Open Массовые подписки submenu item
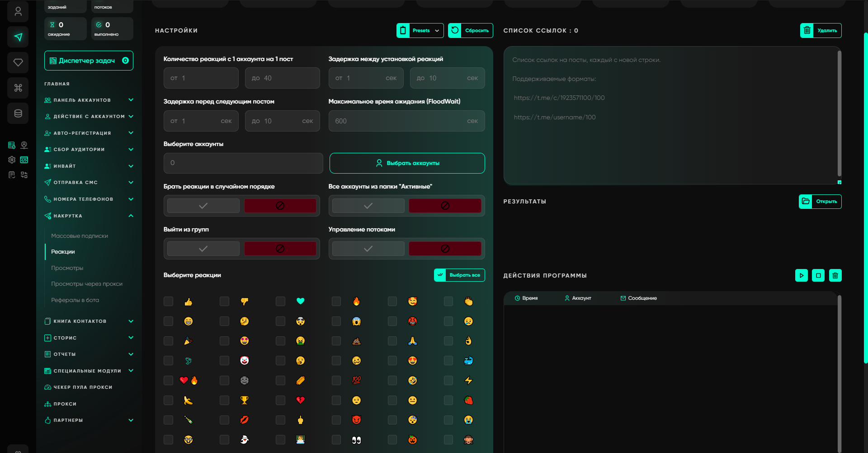 [80, 236]
